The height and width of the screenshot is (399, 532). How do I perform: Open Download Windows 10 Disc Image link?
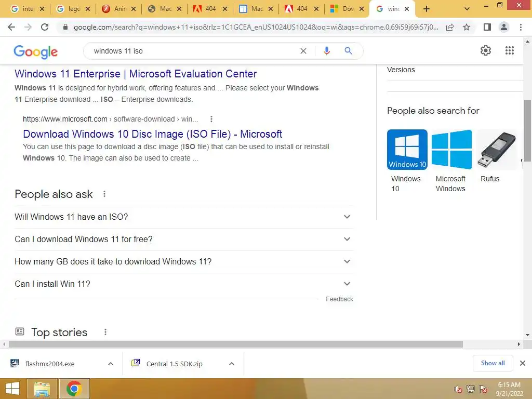pyautogui.click(x=152, y=134)
